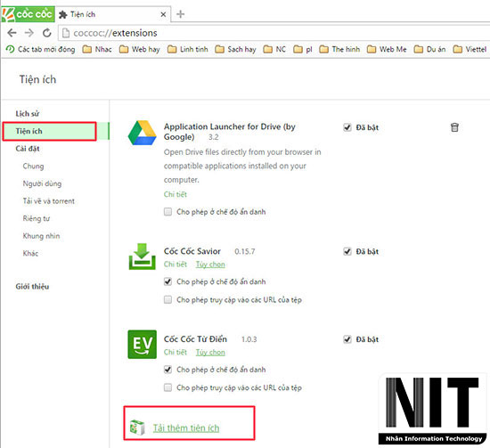Open the pl bookmark folder
Image resolution: width=490 pixels, height=448 pixels.
[x=303, y=49]
